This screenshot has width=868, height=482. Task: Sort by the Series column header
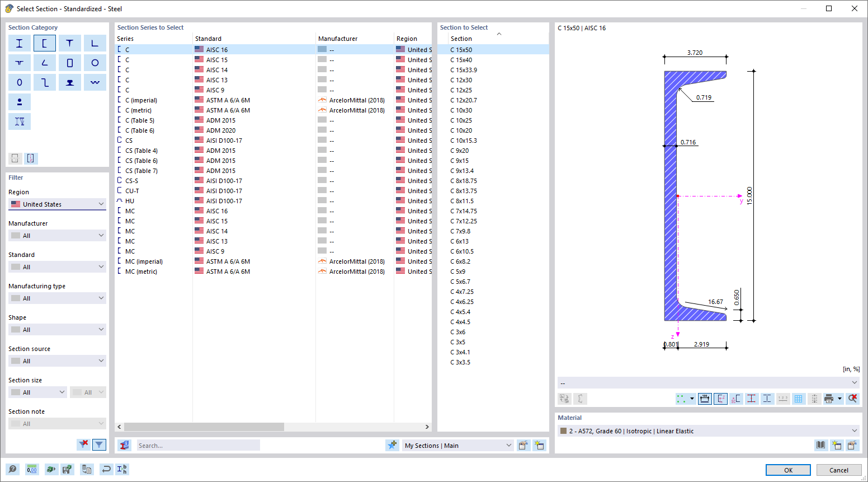(154, 39)
